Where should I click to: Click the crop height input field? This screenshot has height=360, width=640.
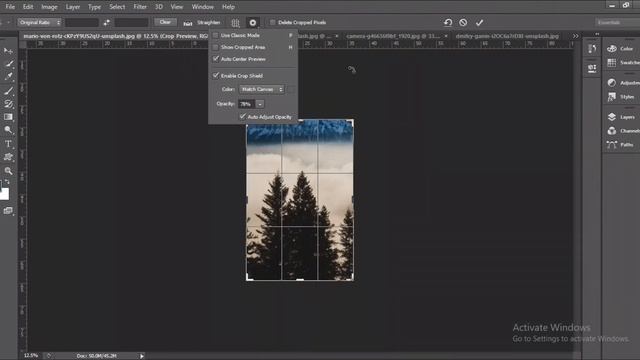131,22
